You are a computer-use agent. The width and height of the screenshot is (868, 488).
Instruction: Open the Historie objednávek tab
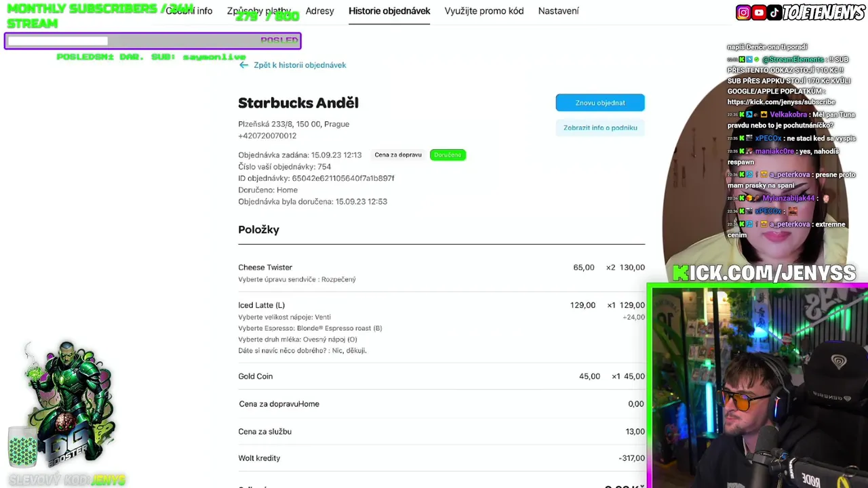[x=389, y=11]
